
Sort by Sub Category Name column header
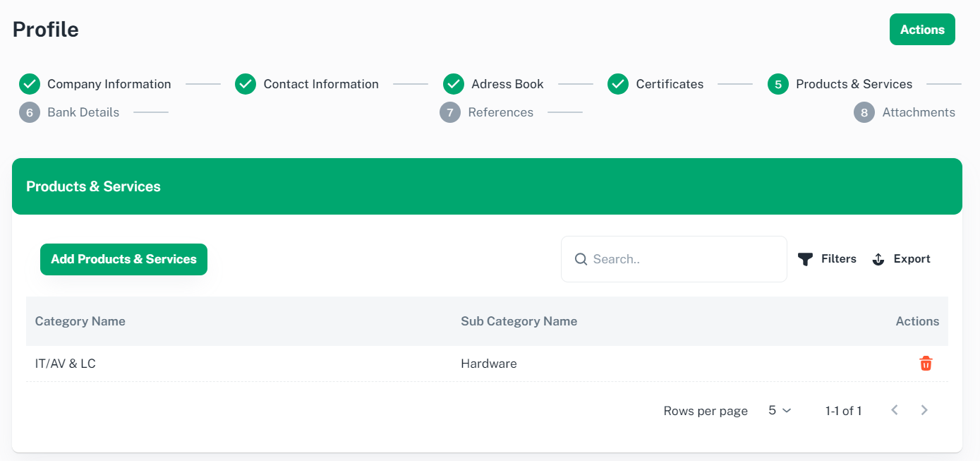(x=519, y=321)
